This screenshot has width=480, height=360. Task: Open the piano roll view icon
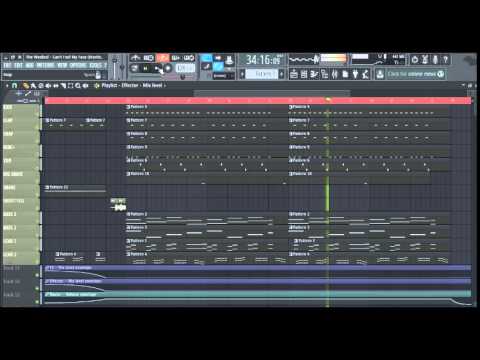click(x=314, y=74)
